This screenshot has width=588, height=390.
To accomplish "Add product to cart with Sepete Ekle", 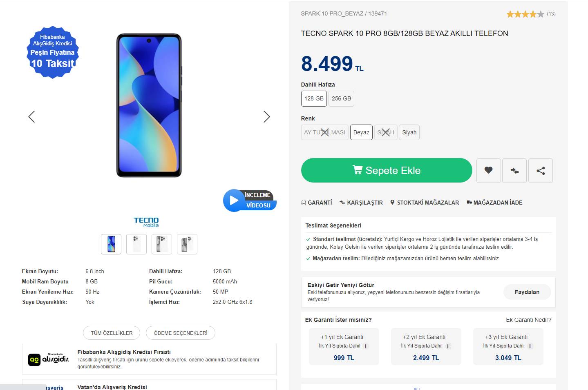I will point(387,170).
